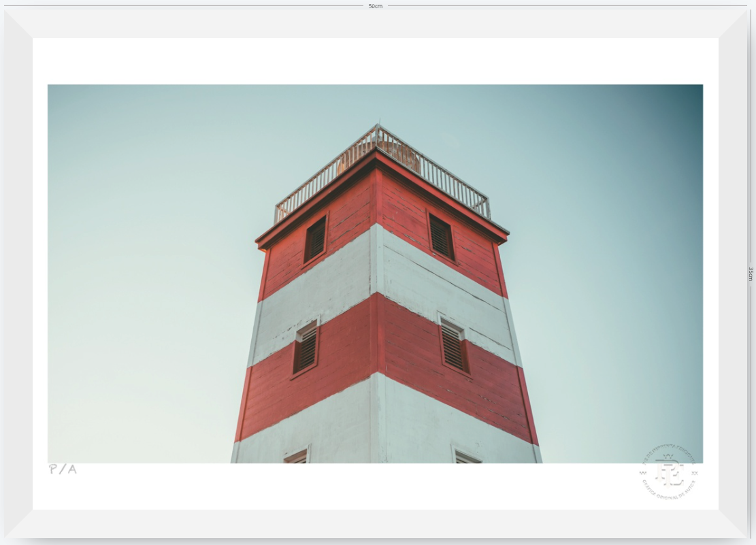
Task: Click the middle left louvered window
Action: (306, 348)
